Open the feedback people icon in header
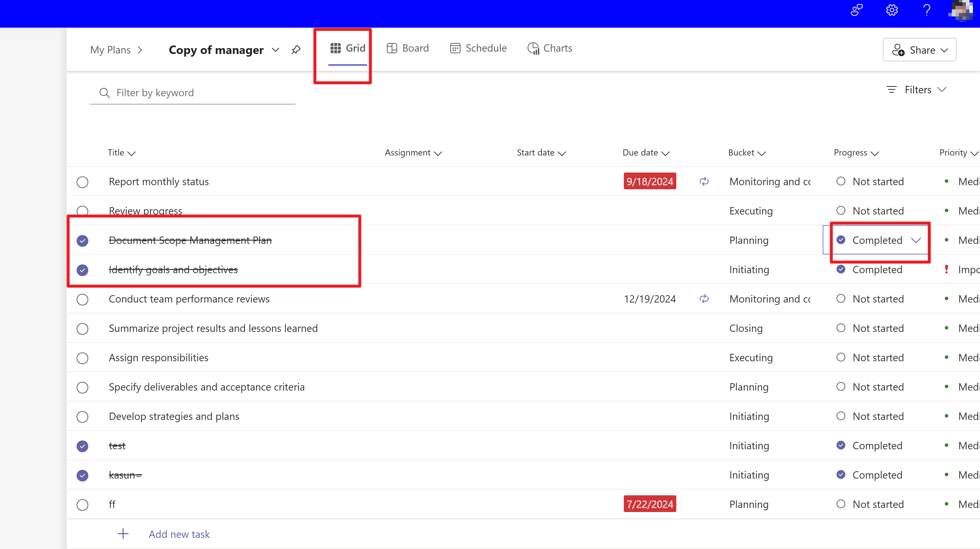This screenshot has height=549, width=980. (856, 10)
